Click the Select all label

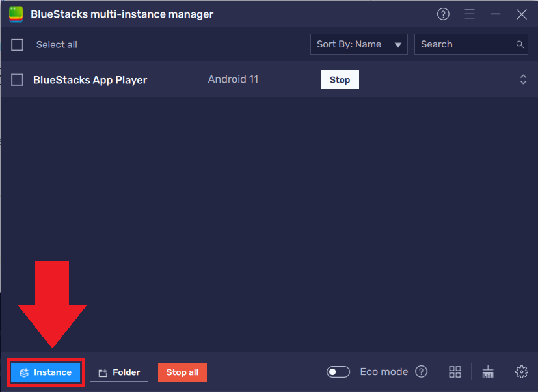pos(57,45)
